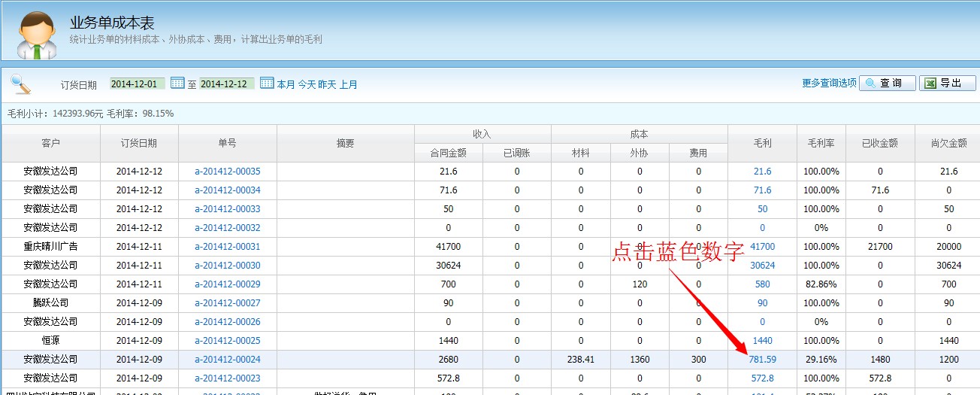Open 更多查询选项 more query options
This screenshot has width=980, height=395.
click(x=829, y=84)
